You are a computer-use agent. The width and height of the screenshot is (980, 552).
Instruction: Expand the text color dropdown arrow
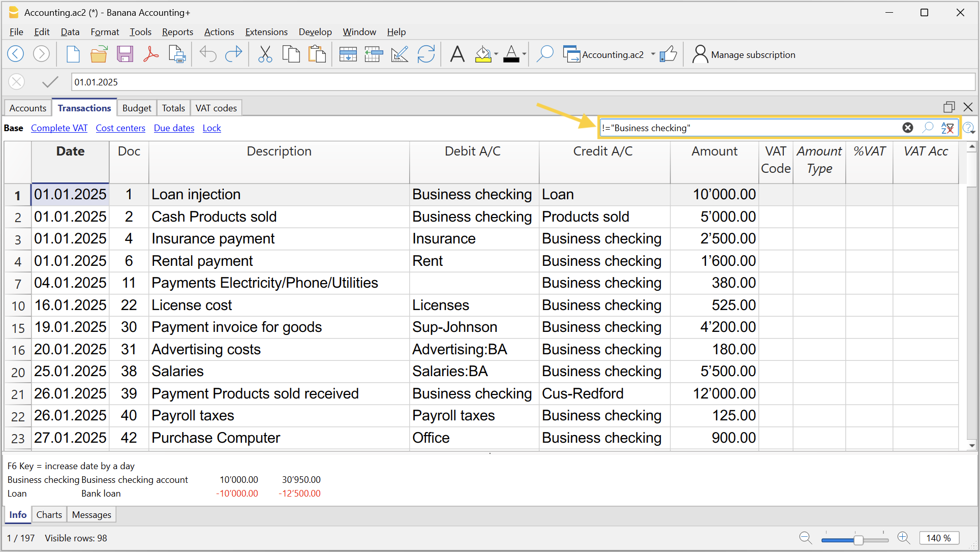tap(524, 54)
